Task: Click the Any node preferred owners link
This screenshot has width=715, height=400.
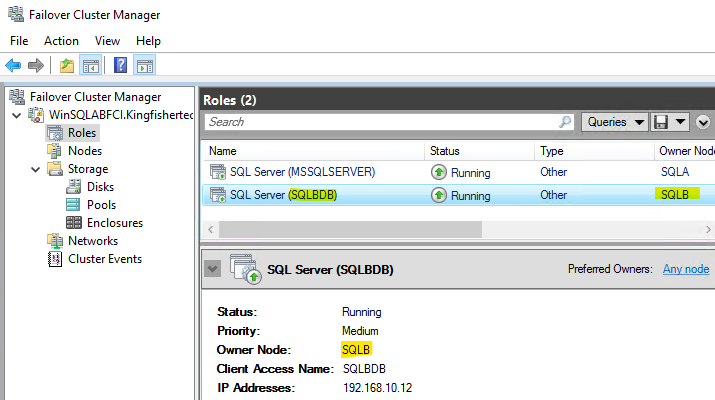Action: pyautogui.click(x=686, y=269)
